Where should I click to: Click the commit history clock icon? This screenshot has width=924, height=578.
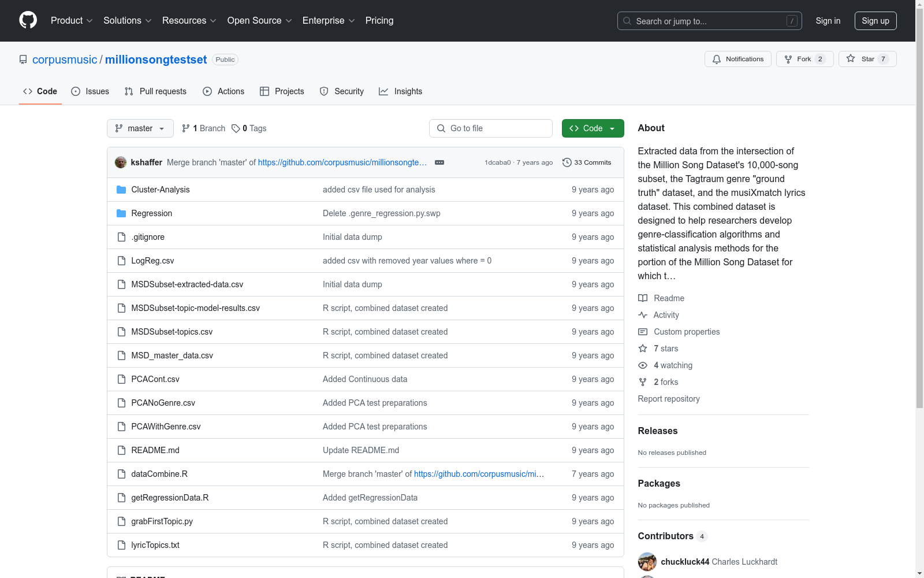point(567,162)
